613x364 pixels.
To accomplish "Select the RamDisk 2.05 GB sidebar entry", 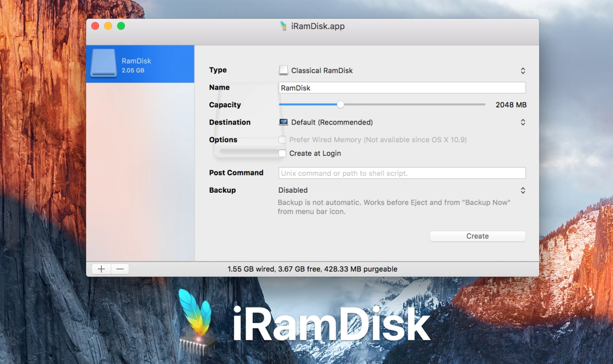I will (140, 64).
